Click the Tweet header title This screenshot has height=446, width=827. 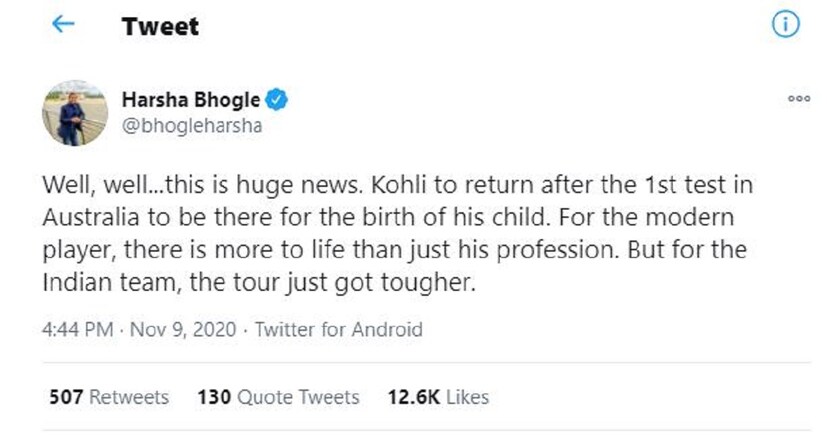tap(160, 27)
